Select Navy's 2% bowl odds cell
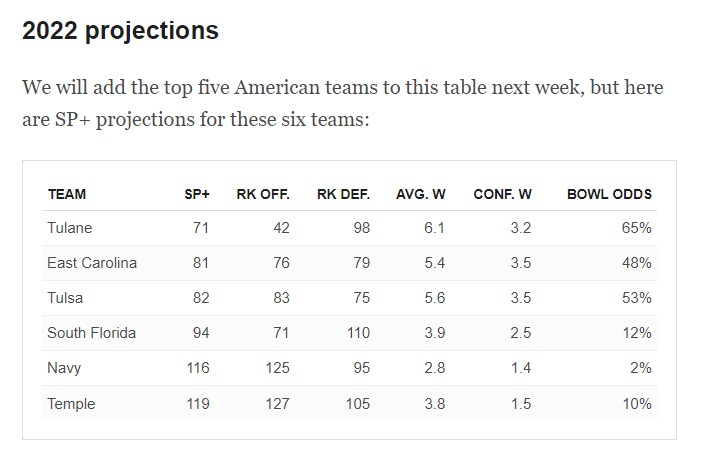722x461 pixels. (640, 368)
